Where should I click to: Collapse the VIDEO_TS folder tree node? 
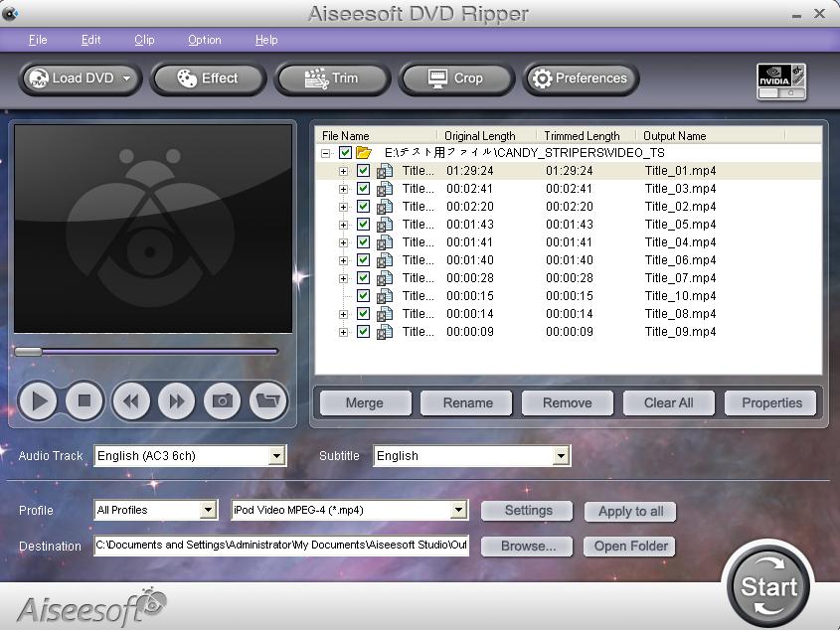[x=325, y=153]
